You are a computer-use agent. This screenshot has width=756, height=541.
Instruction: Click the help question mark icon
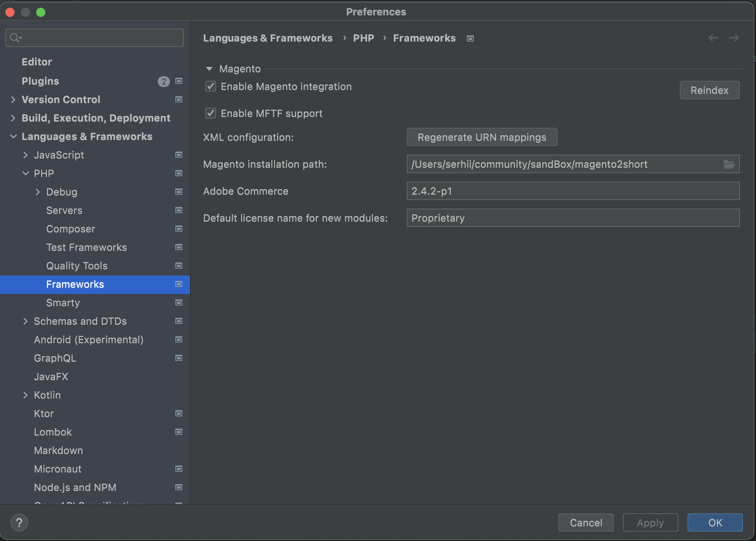coord(19,523)
